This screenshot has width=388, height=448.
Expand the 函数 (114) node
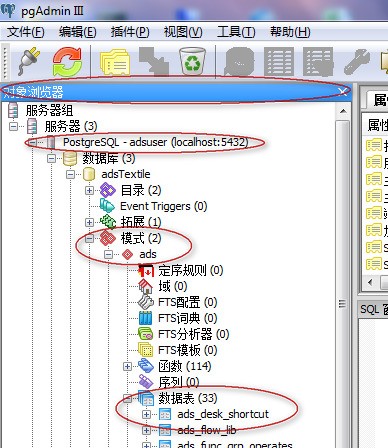point(127,366)
